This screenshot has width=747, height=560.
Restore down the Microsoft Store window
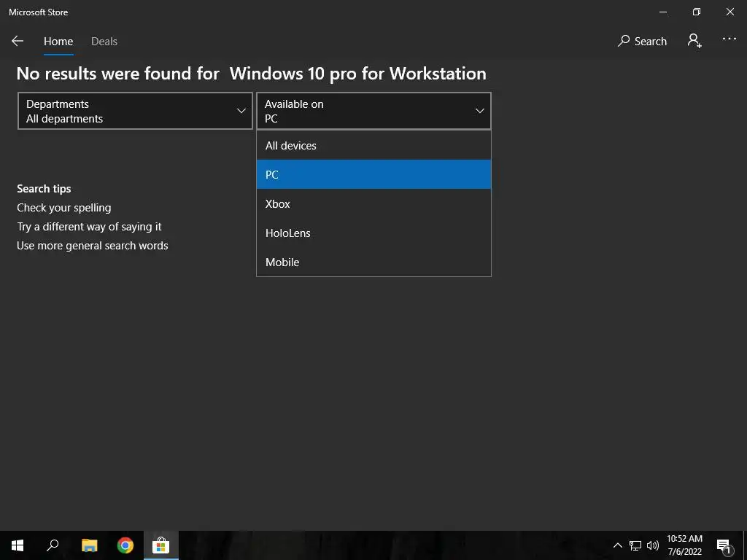click(697, 12)
